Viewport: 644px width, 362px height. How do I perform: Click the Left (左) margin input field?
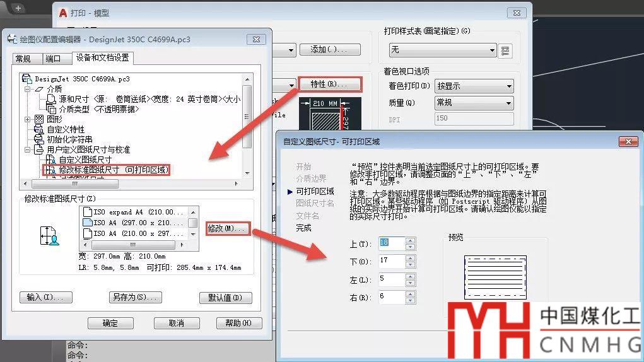pos(391,279)
